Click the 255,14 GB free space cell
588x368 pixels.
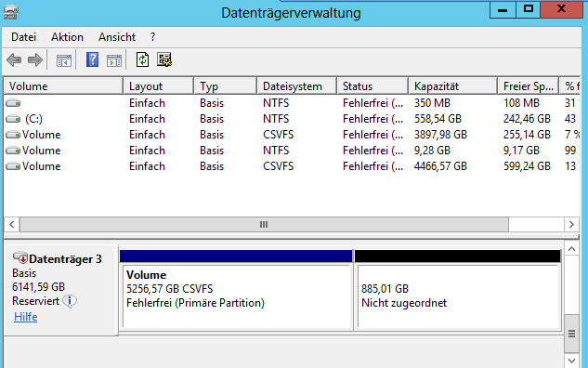[x=527, y=135]
